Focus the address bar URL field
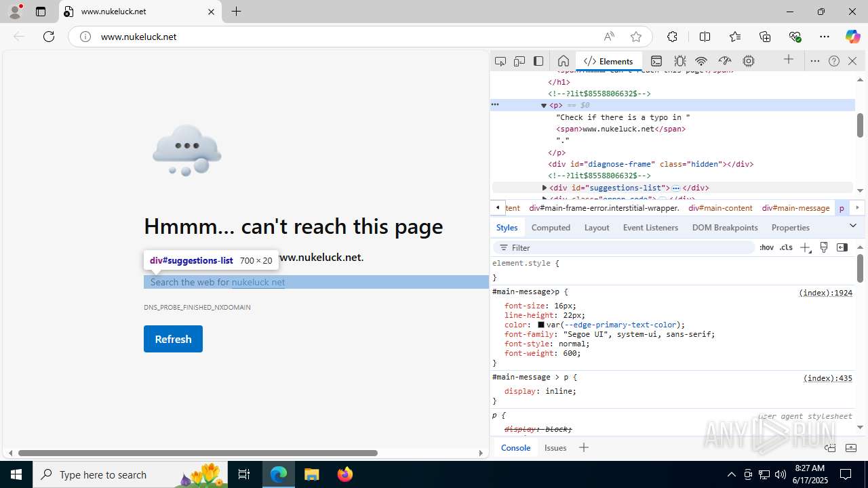Image resolution: width=868 pixels, height=488 pixels. (x=346, y=37)
